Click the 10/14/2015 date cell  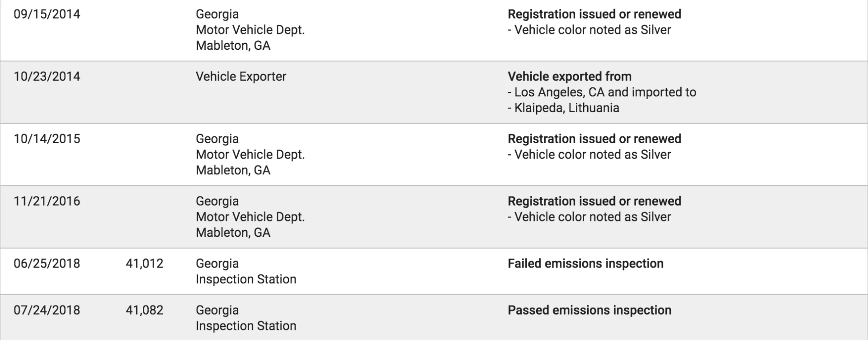pos(47,139)
